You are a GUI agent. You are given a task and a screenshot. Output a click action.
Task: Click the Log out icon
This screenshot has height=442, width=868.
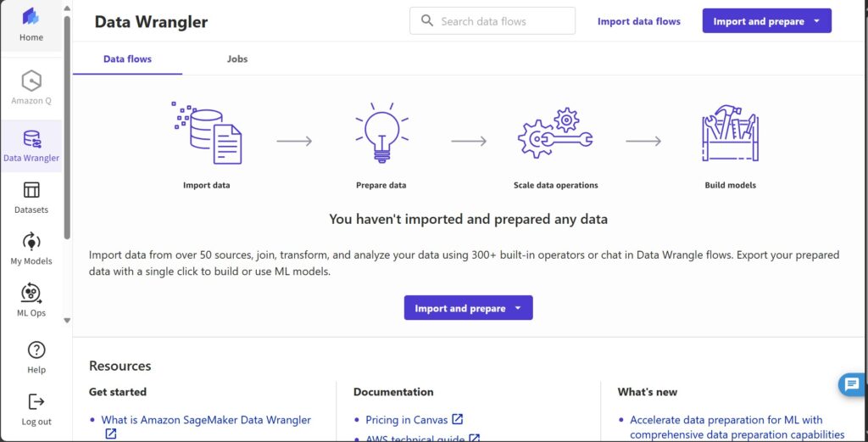[x=36, y=401]
